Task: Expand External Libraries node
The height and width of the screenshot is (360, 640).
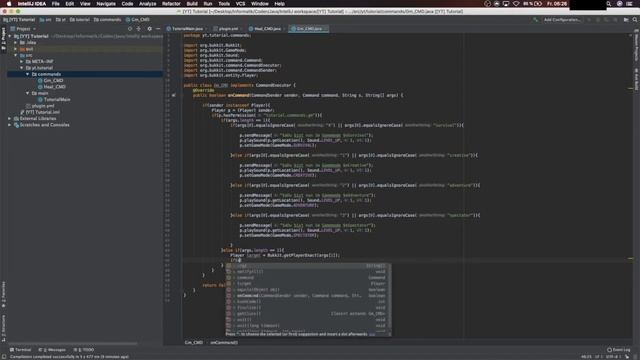Action: (10, 118)
